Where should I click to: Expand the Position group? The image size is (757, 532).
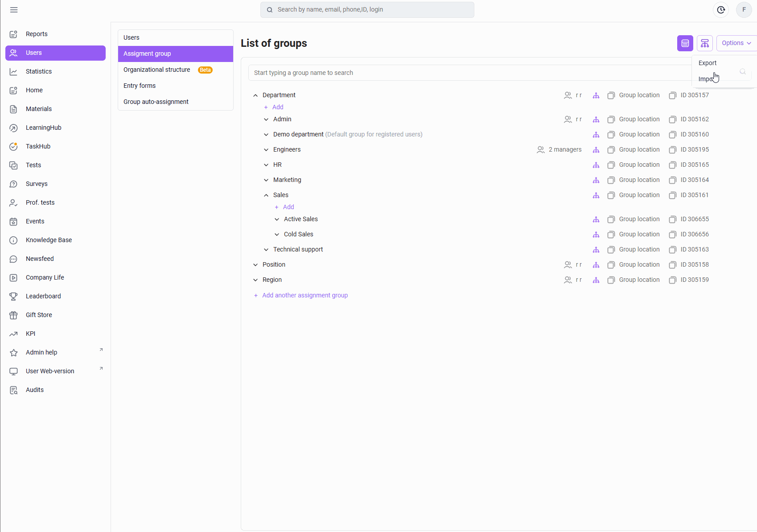point(255,265)
